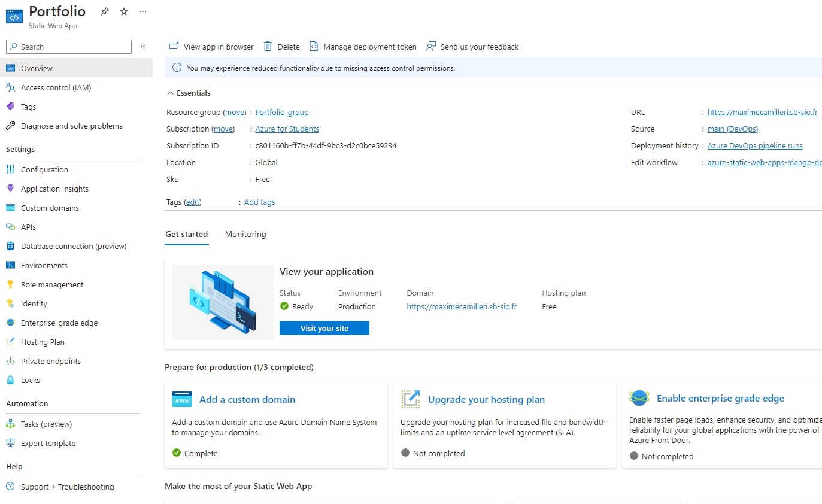The image size is (822, 504).
Task: Click the Tasks (preview) icon
Action: tap(10, 424)
